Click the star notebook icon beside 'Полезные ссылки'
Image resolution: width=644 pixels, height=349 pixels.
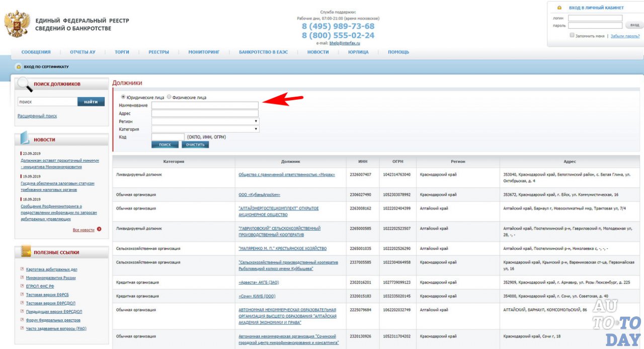(x=25, y=251)
